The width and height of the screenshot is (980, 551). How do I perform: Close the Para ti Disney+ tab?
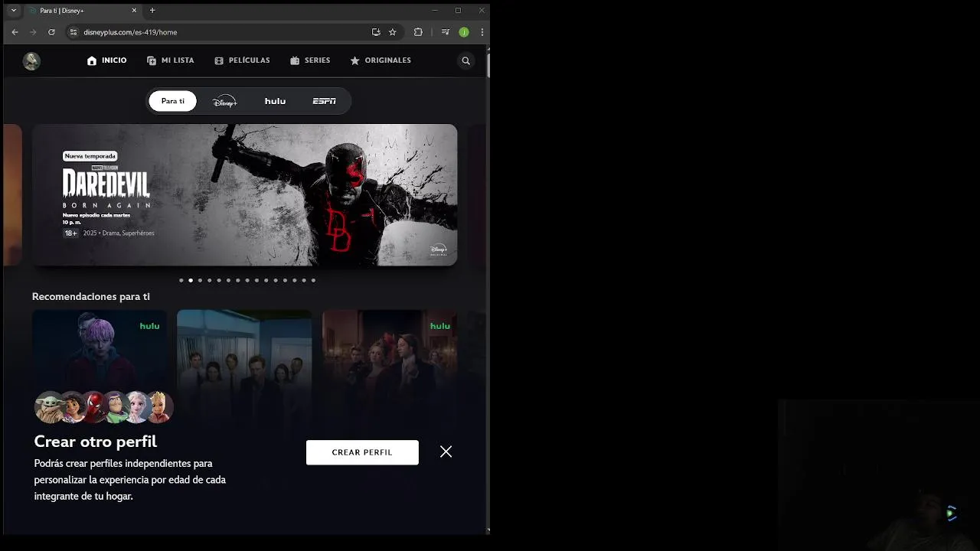[134, 11]
